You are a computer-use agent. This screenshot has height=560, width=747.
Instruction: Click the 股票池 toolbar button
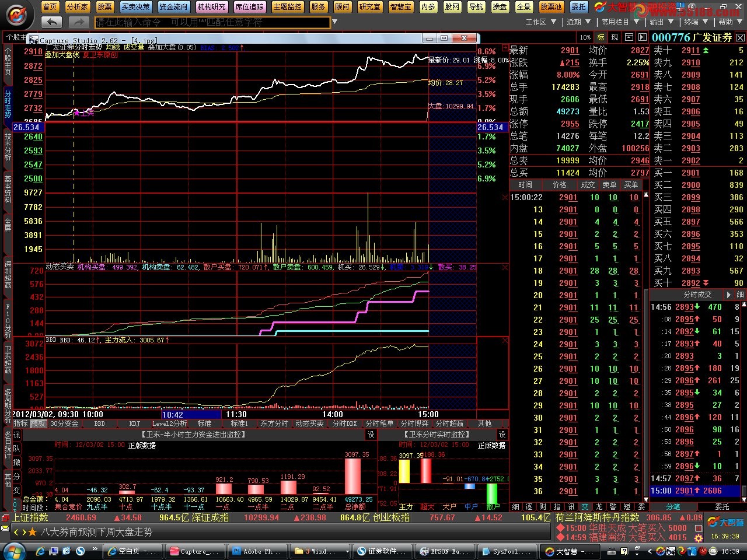tap(551, 7)
